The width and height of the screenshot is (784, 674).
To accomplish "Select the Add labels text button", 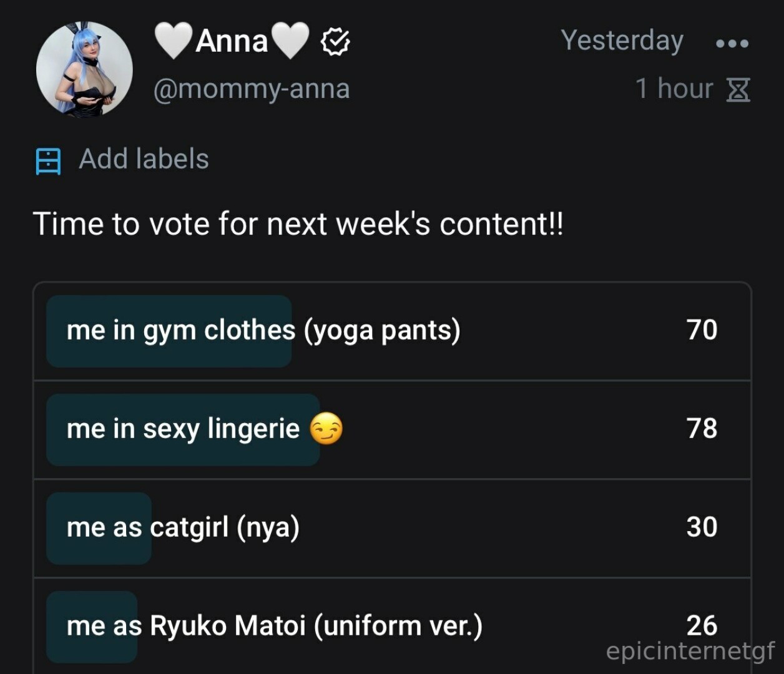I will pyautogui.click(x=144, y=159).
